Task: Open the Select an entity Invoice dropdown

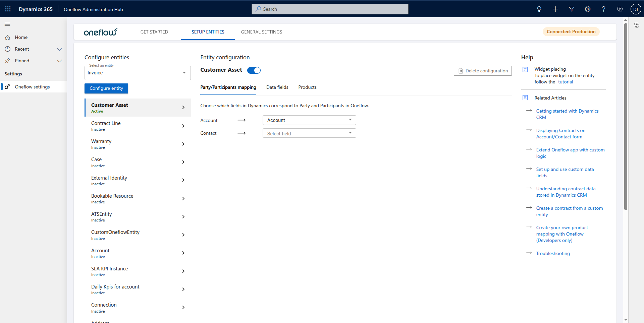Action: click(138, 73)
